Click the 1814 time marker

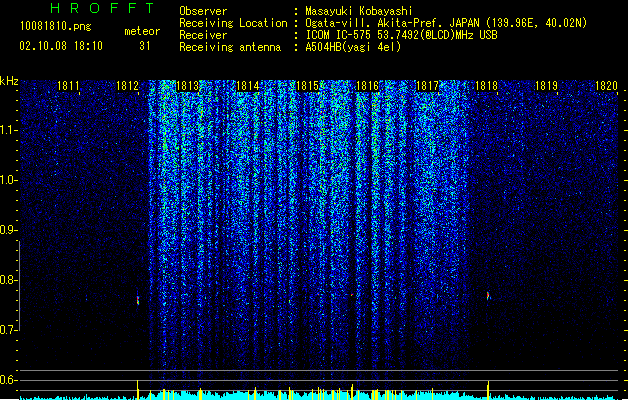tap(248, 86)
